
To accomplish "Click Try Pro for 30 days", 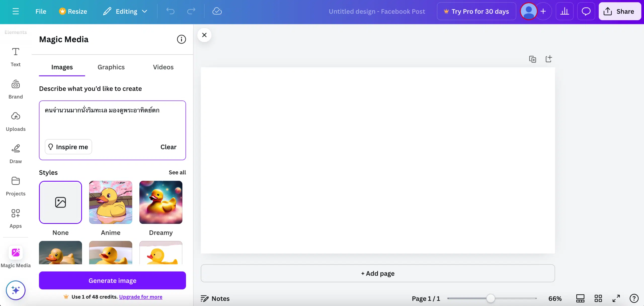I will click(x=476, y=11).
